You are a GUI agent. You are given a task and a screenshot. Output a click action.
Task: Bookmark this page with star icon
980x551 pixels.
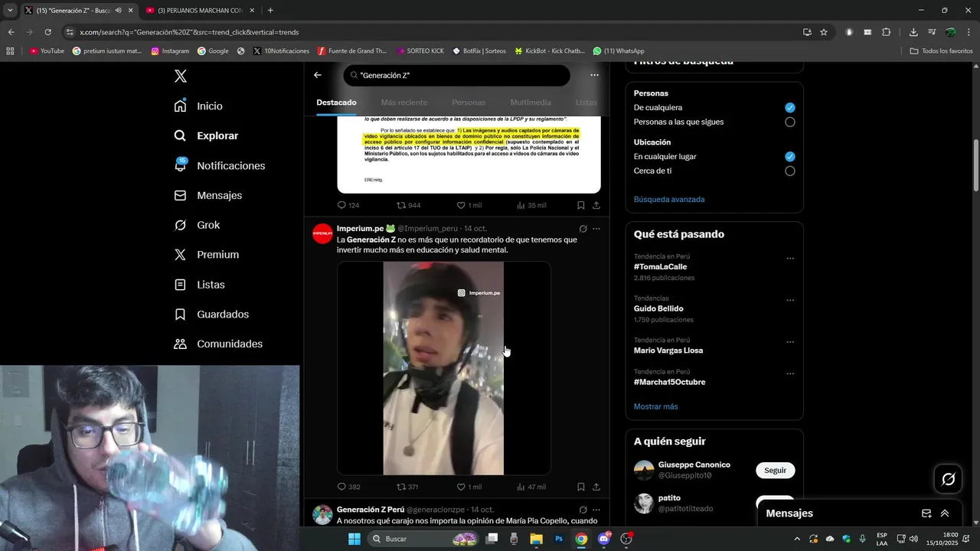(x=824, y=32)
